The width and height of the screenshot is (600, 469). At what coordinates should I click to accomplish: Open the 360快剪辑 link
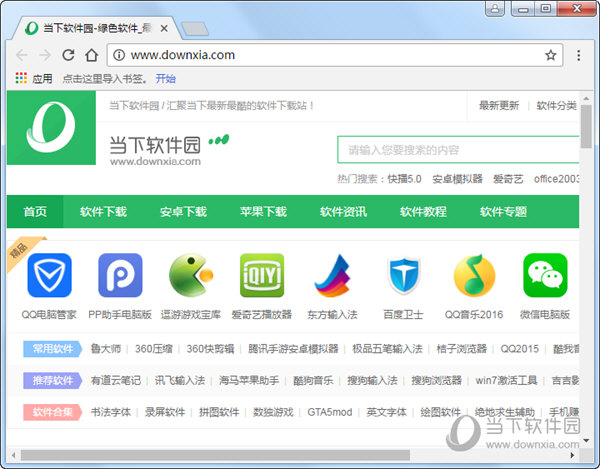[210, 348]
